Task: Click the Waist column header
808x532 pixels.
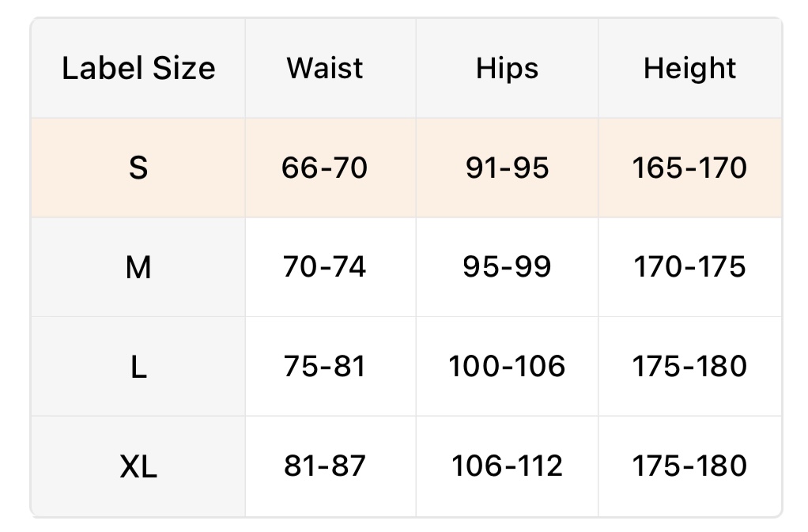Action: [325, 69]
